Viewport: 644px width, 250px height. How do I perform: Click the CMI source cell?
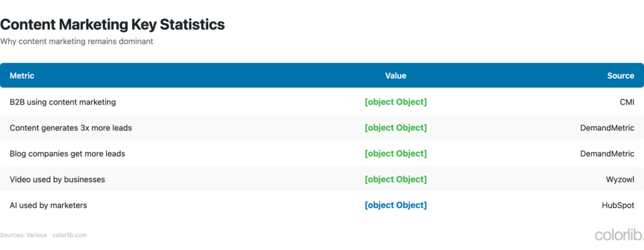click(627, 103)
